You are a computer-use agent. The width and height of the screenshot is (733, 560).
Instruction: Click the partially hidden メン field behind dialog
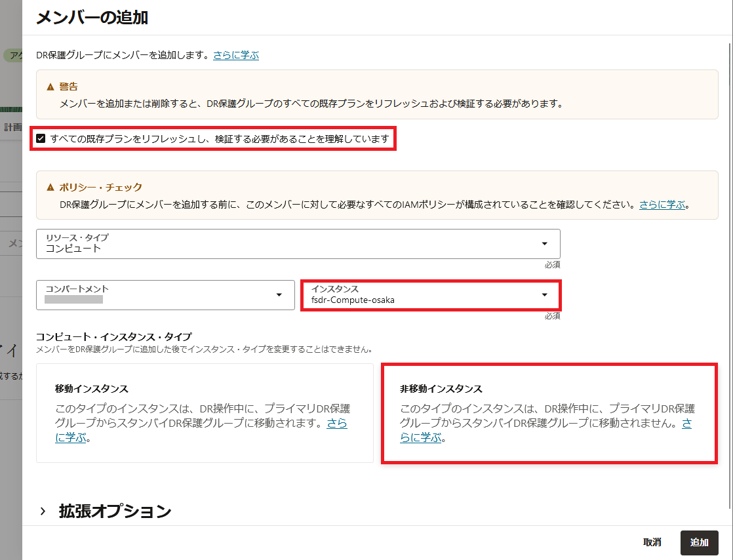pyautogui.click(x=13, y=244)
